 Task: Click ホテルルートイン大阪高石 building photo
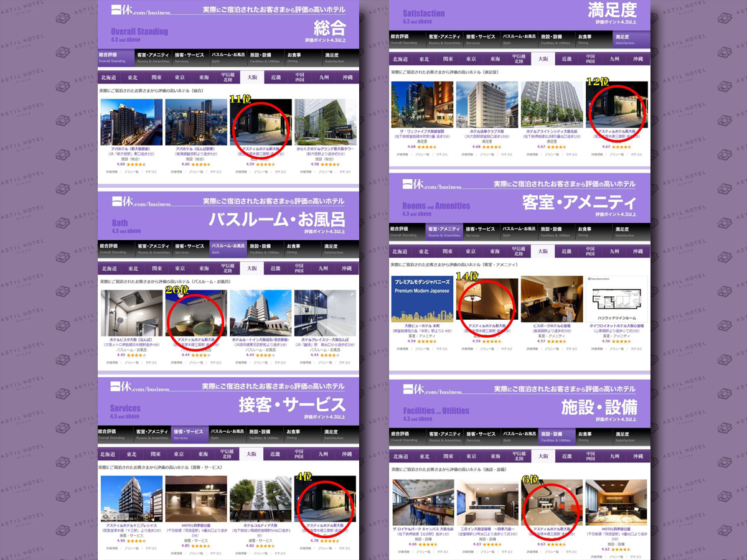tap(261, 313)
